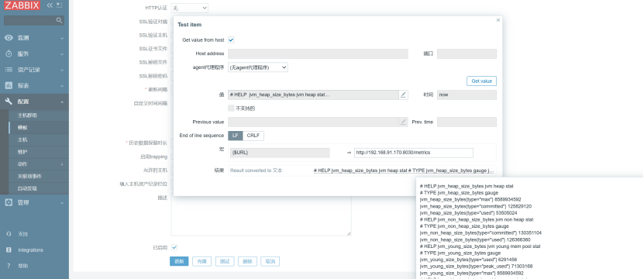Click the Previous value field

pyautogui.click(x=313, y=122)
